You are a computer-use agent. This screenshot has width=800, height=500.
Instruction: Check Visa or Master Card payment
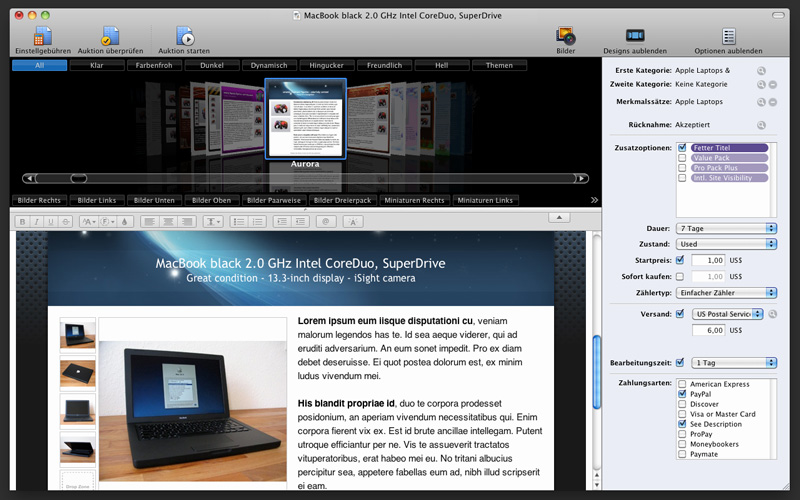click(x=682, y=414)
